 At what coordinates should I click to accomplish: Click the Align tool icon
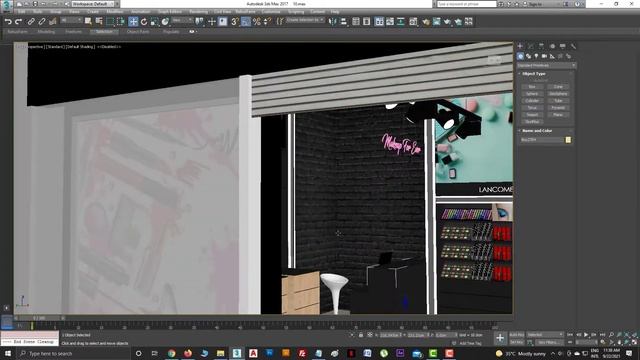pos(344,22)
